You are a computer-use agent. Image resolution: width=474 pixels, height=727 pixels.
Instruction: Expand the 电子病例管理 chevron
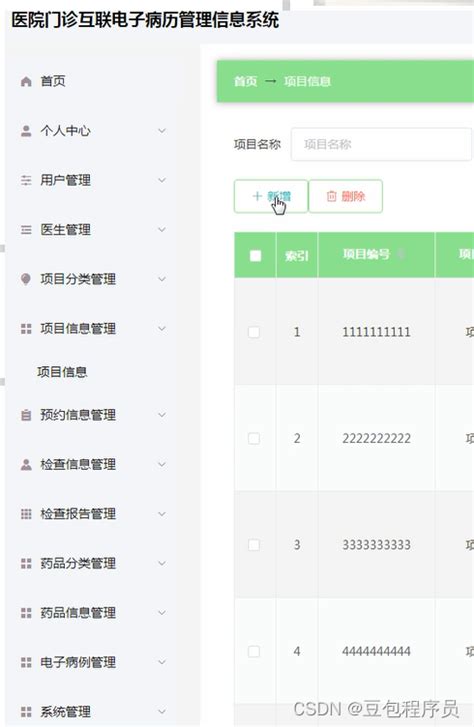click(162, 662)
